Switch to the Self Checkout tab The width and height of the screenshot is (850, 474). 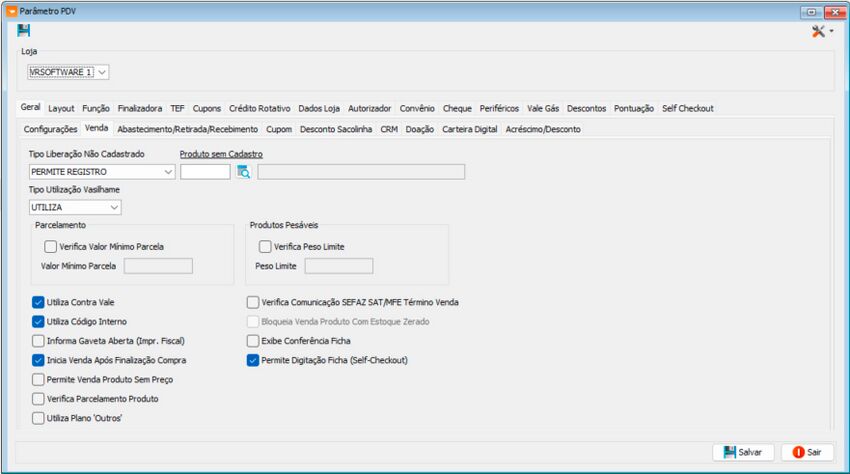[687, 108]
